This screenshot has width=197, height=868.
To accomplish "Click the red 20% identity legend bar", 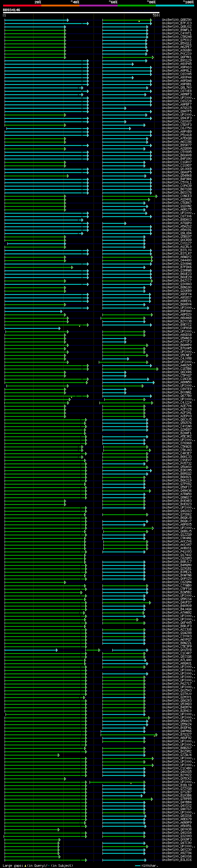I will [22, 6].
